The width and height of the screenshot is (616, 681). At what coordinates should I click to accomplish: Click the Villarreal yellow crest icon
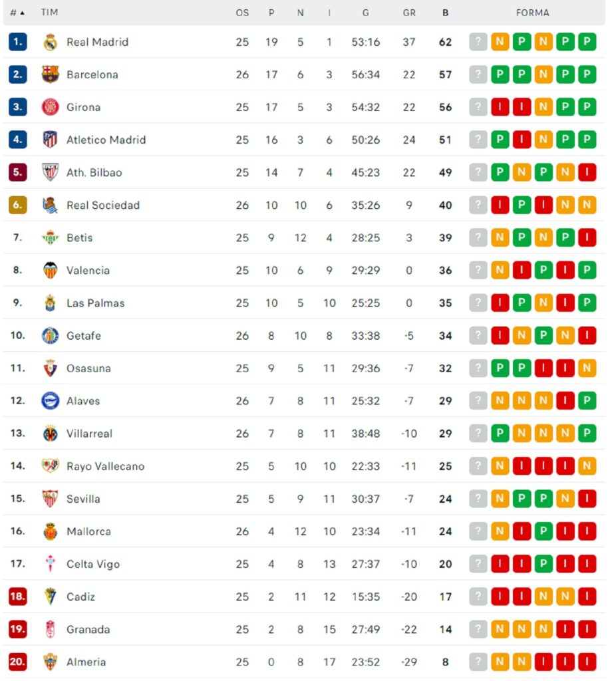coord(50,434)
